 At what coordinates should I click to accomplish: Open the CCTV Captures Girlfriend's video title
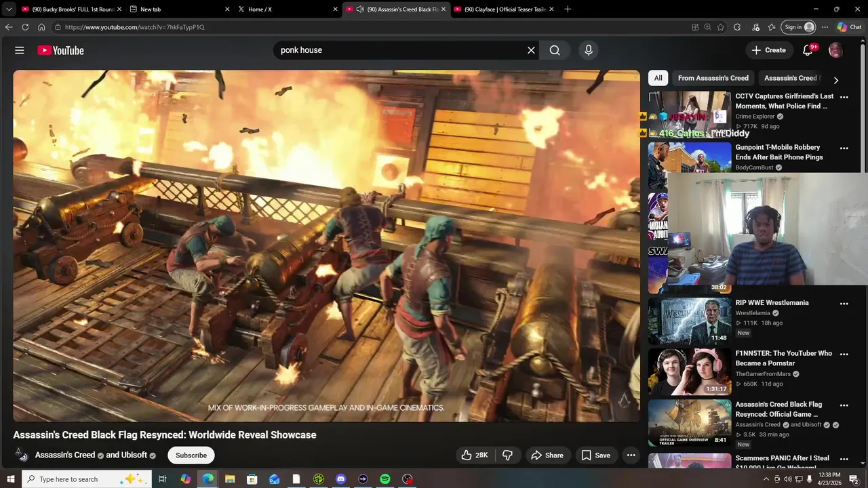785,101
